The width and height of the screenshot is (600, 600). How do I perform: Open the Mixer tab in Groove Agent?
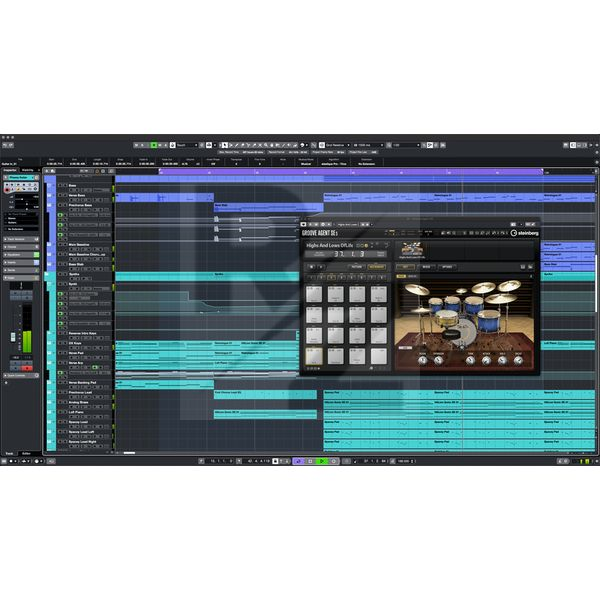427,267
